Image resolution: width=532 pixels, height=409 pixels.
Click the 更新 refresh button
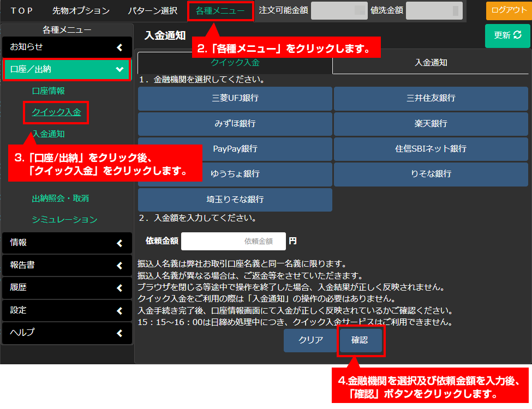point(507,35)
